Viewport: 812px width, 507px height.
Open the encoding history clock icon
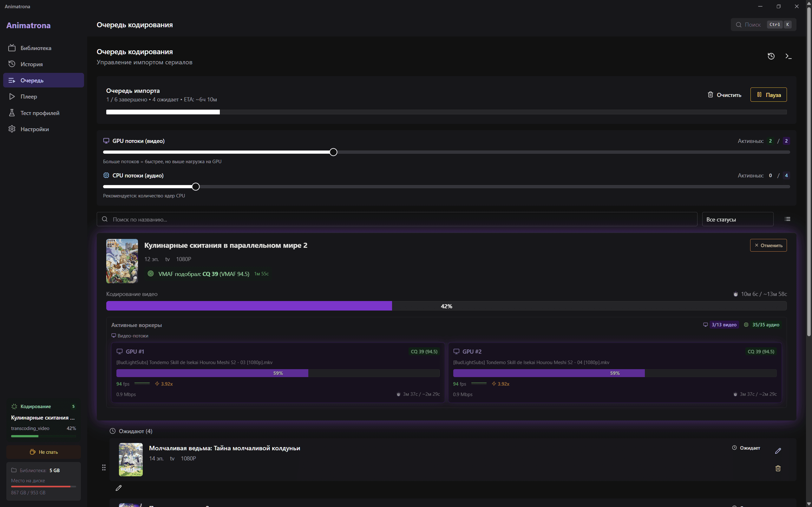click(x=771, y=56)
